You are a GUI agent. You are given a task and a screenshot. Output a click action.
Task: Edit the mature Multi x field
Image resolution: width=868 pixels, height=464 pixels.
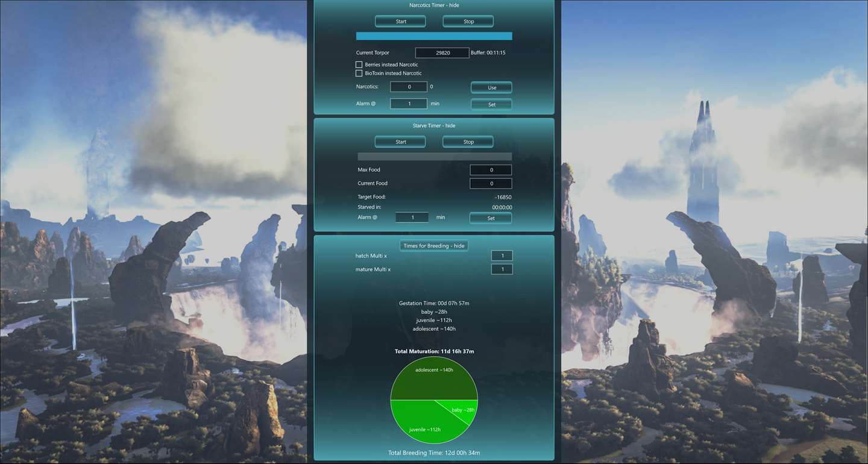click(502, 269)
